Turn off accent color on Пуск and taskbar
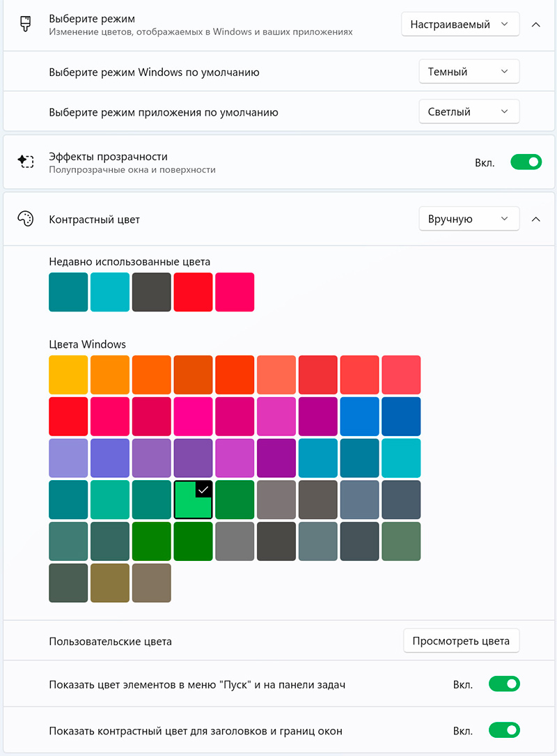The height and width of the screenshot is (756, 557). coord(504,684)
